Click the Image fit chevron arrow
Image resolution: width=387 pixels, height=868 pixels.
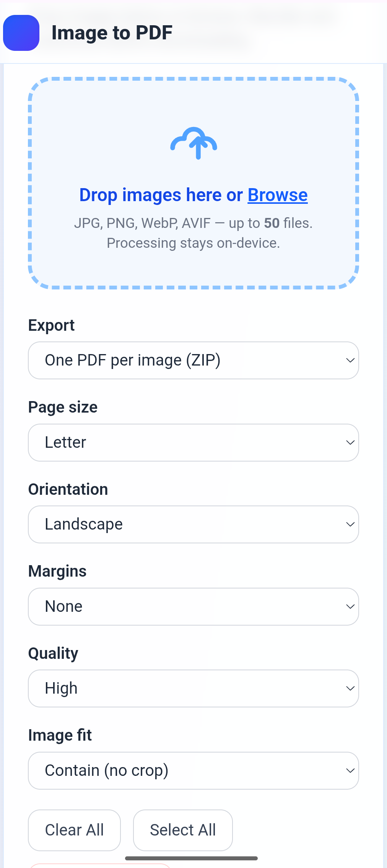coord(350,770)
